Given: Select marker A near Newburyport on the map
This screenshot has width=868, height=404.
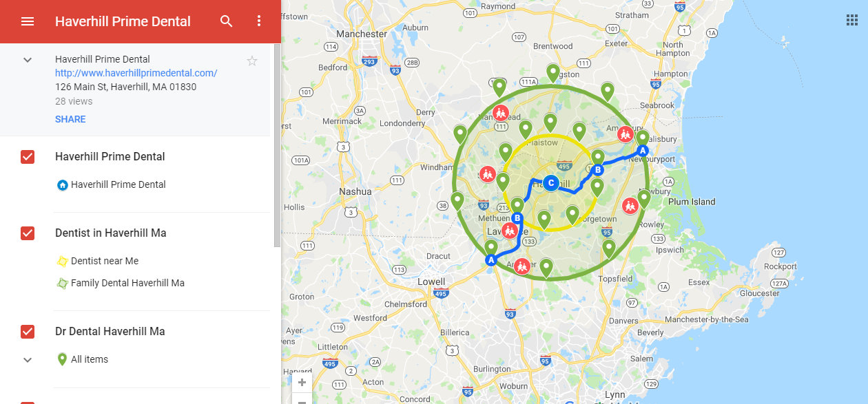Looking at the screenshot, I should 642,150.
